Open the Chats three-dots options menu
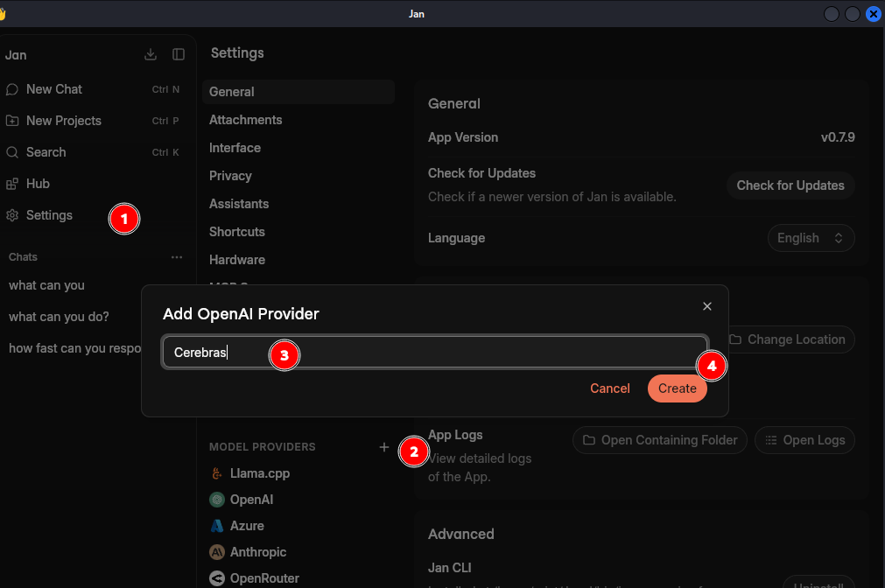Screen dimensions: 885x588 pos(177,256)
